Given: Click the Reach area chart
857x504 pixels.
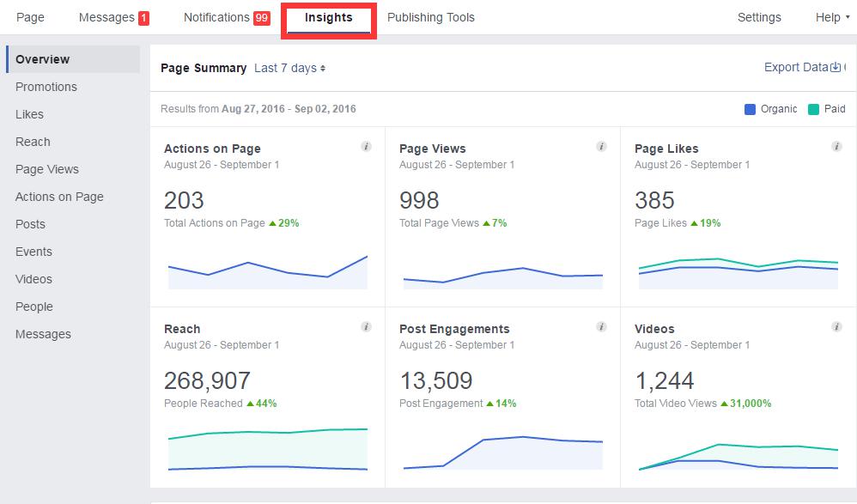Looking at the screenshot, I should coord(268,449).
